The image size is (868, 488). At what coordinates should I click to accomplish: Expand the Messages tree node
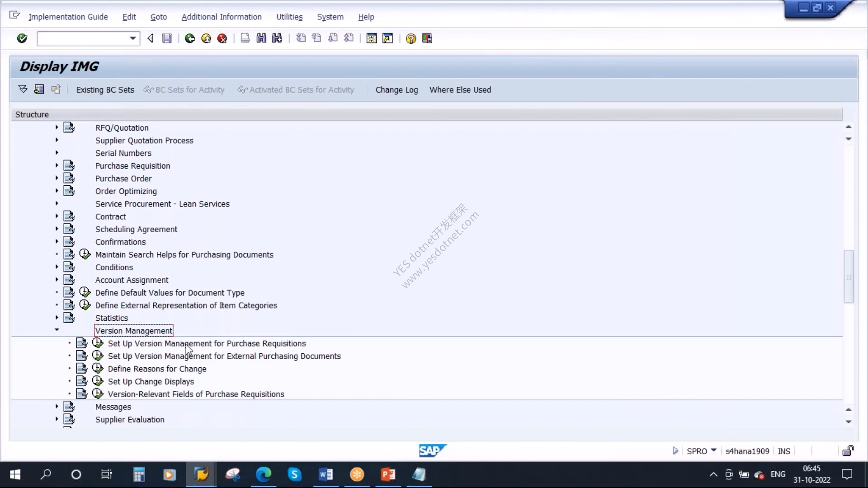[57, 406]
